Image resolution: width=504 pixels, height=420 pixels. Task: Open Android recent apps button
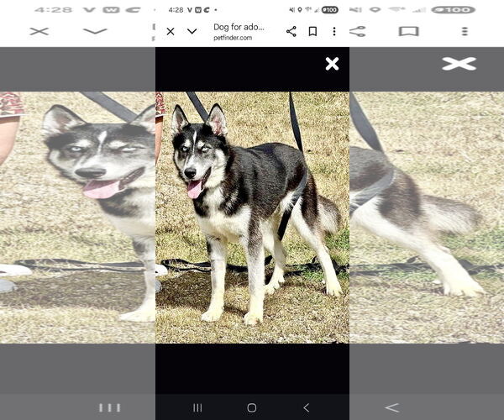[x=197, y=407]
